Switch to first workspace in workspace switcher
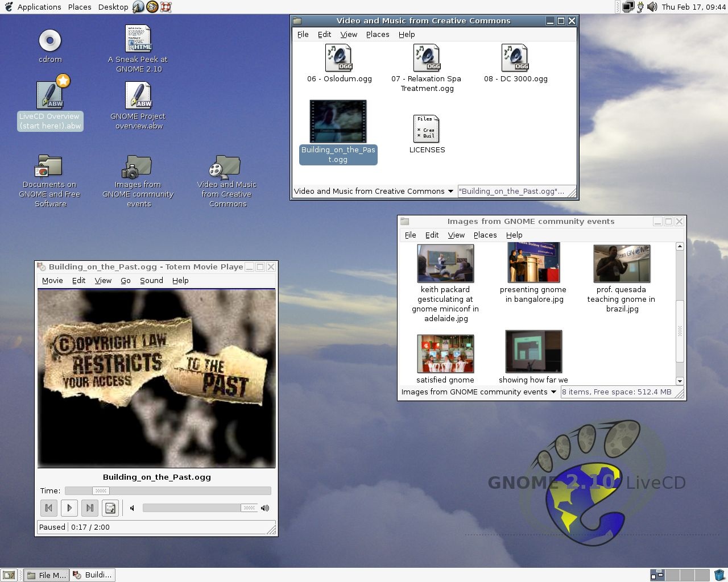The image size is (728, 582). 657,575
